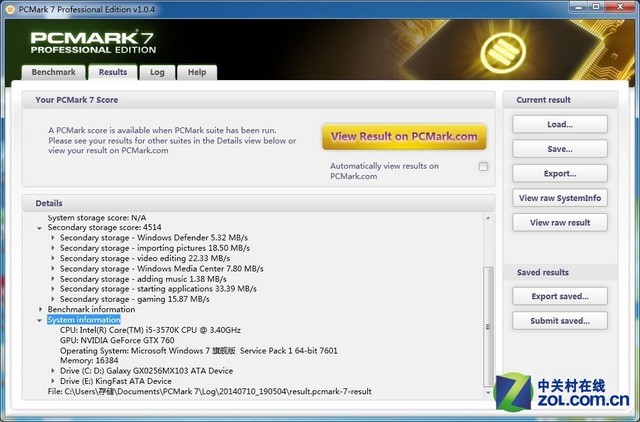Screen dimensions: 640x422
Task: Select System storage score: N/A line
Action: tap(97, 218)
